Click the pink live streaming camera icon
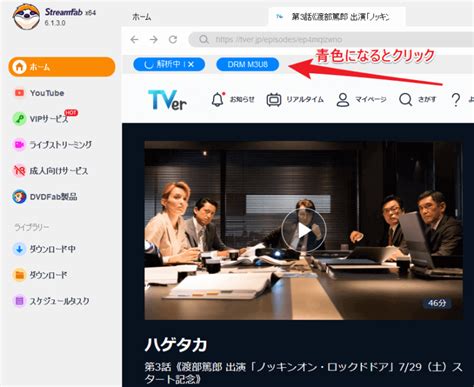This screenshot has width=474, height=387. 19,145
